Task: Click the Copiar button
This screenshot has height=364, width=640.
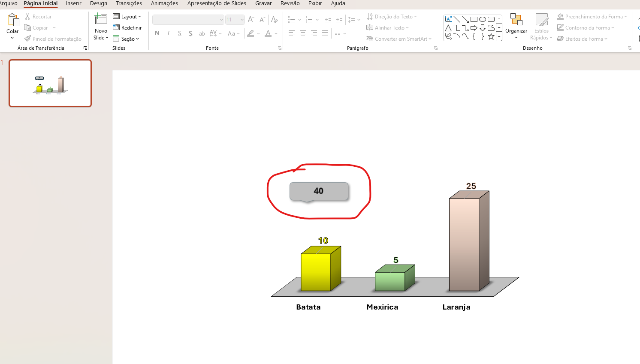Action: (x=36, y=28)
